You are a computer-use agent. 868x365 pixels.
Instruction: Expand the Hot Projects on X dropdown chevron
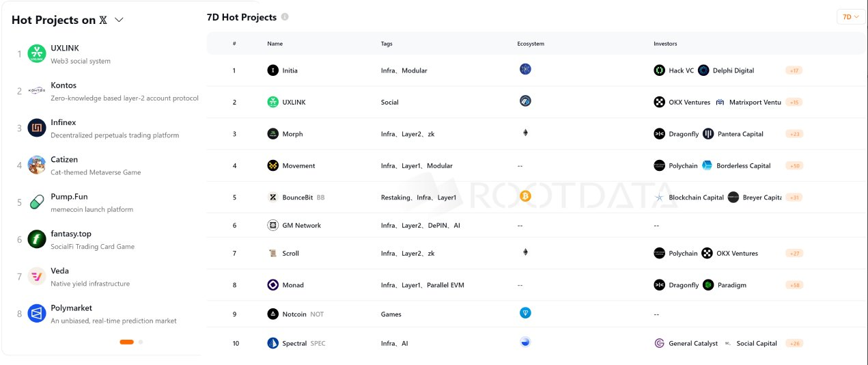click(x=119, y=20)
